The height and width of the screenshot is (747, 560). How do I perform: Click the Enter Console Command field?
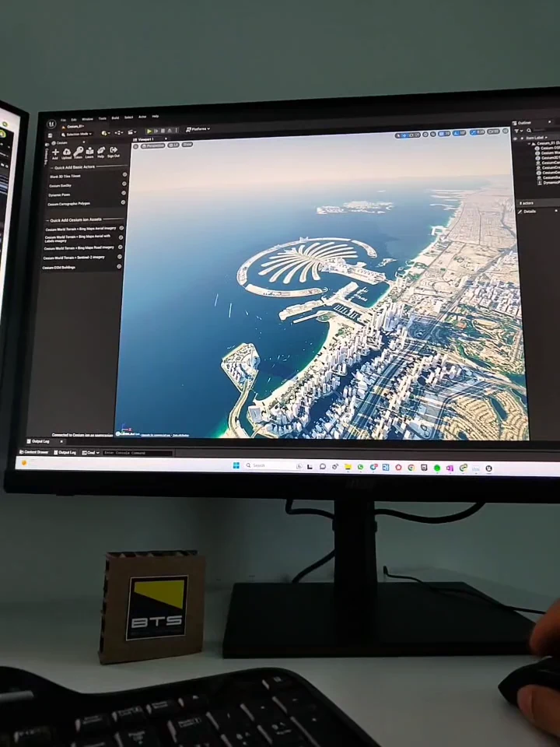point(138,453)
